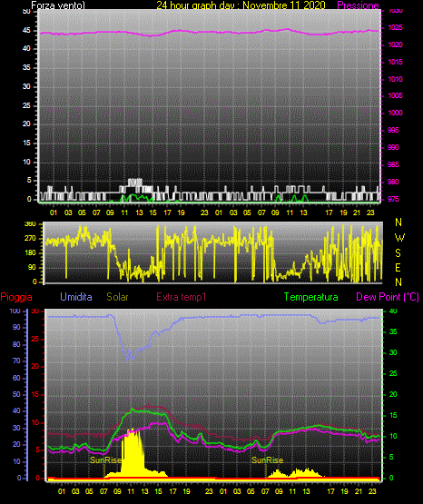Click the Pressione legend label
The image size is (423, 504).
(x=358, y=5)
